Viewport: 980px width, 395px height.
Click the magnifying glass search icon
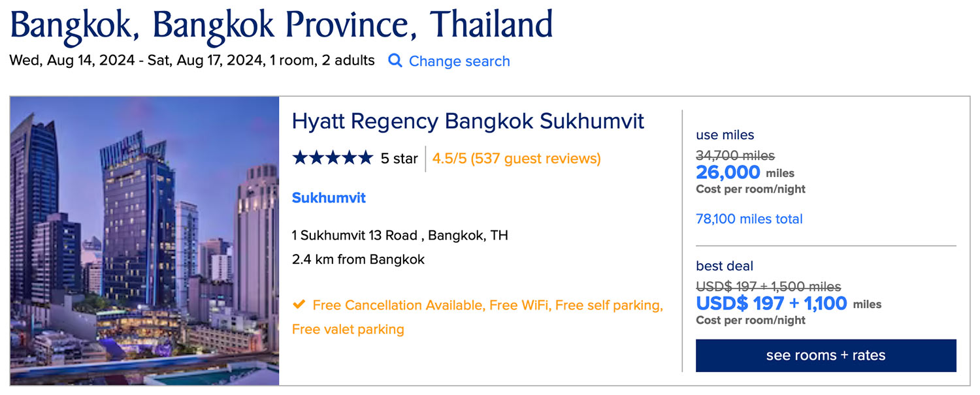click(x=395, y=61)
